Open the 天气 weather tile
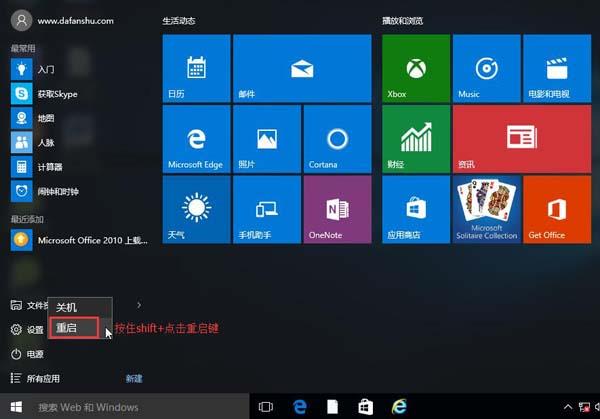 click(196, 209)
